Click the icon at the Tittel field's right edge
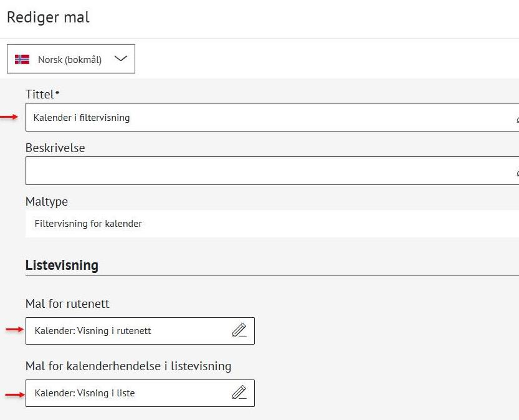Image resolution: width=519 pixels, height=420 pixels. click(517, 118)
